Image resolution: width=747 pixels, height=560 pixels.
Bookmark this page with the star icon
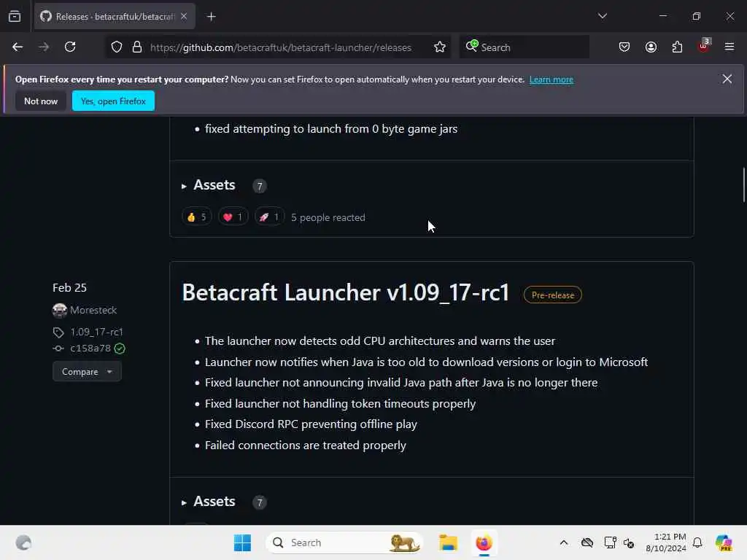[x=440, y=47]
